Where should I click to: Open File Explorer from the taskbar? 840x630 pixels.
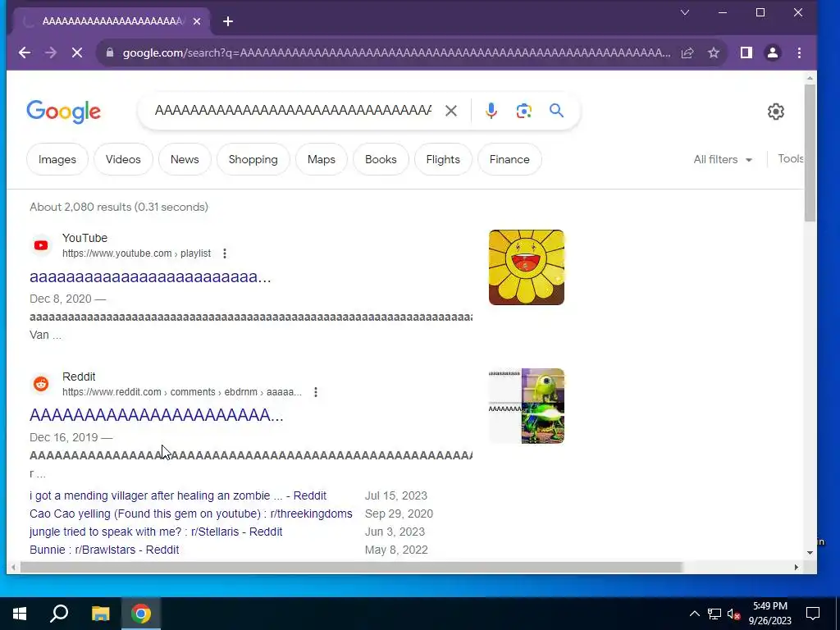click(100, 614)
